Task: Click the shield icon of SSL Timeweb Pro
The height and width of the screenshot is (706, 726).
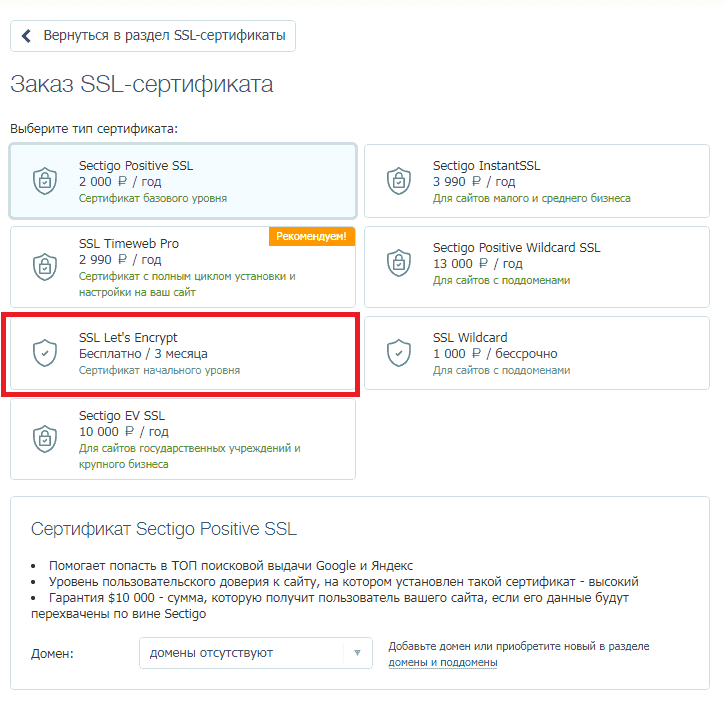Action: (45, 267)
